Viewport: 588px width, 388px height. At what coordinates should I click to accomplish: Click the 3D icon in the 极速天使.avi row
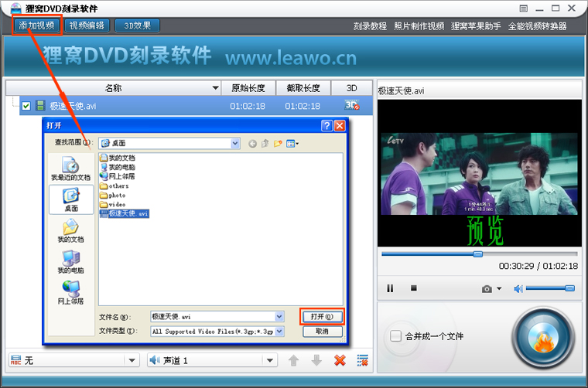pos(352,105)
